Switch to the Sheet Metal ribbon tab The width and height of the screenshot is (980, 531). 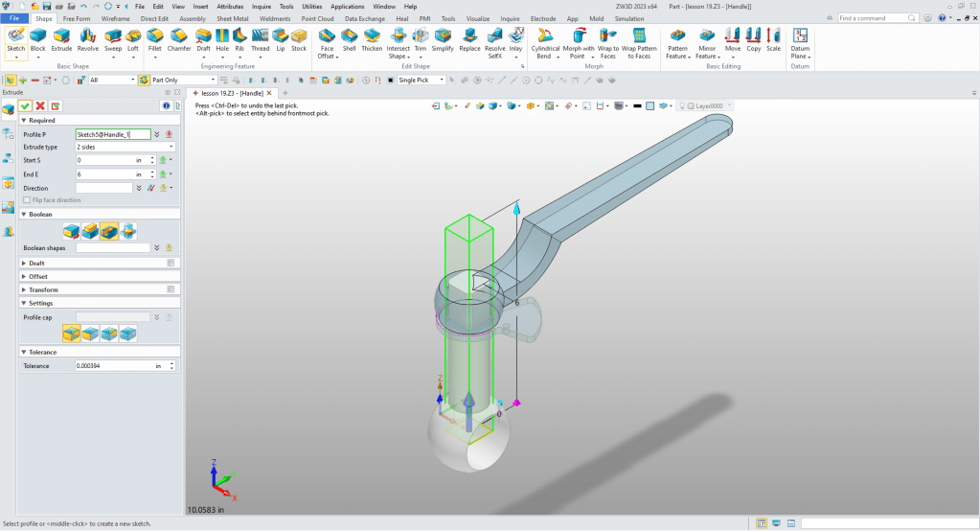click(231, 18)
